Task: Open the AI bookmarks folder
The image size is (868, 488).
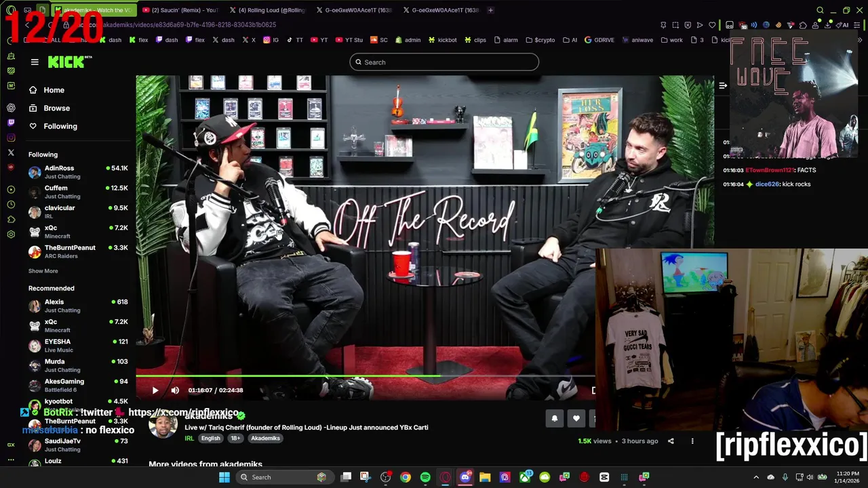Action: [570, 40]
